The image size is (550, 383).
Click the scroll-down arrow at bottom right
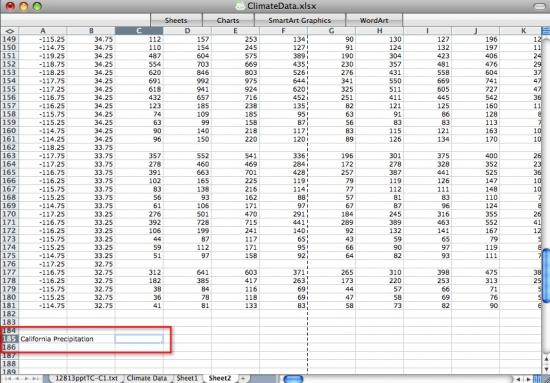tap(546, 369)
